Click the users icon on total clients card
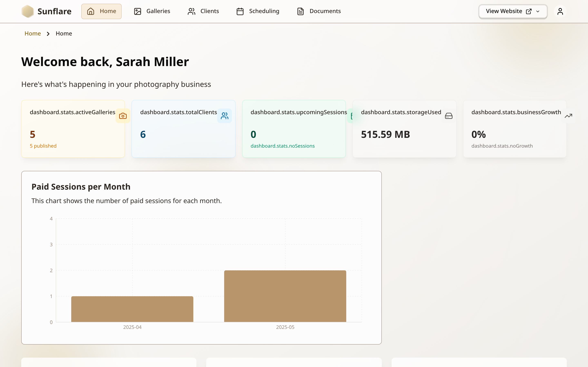Viewport: 588px width, 367px height. (x=224, y=116)
